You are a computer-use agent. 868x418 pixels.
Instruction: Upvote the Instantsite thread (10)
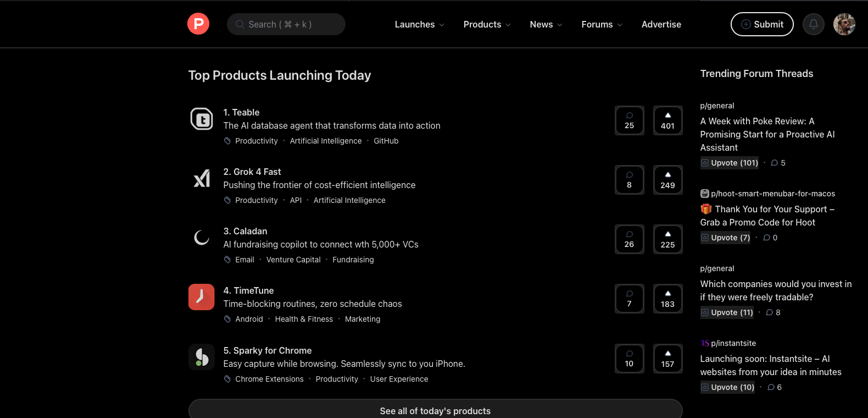point(728,387)
